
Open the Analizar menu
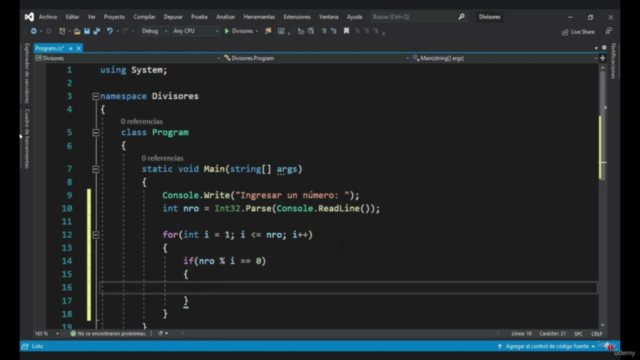click(x=225, y=17)
